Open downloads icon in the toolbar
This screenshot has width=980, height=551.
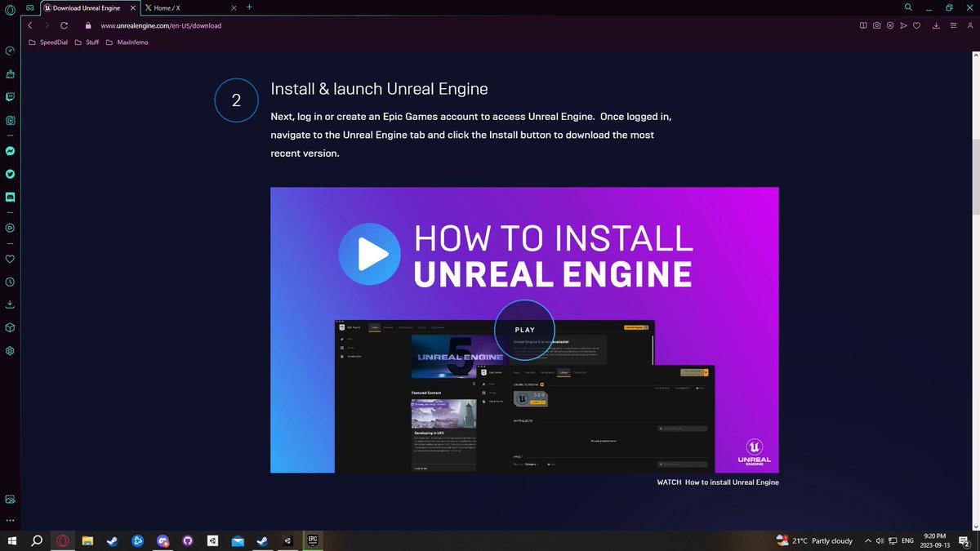(x=937, y=25)
